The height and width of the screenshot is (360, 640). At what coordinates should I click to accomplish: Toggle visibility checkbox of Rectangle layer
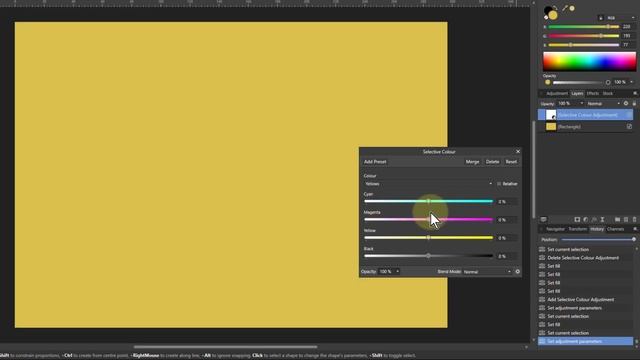(629, 127)
